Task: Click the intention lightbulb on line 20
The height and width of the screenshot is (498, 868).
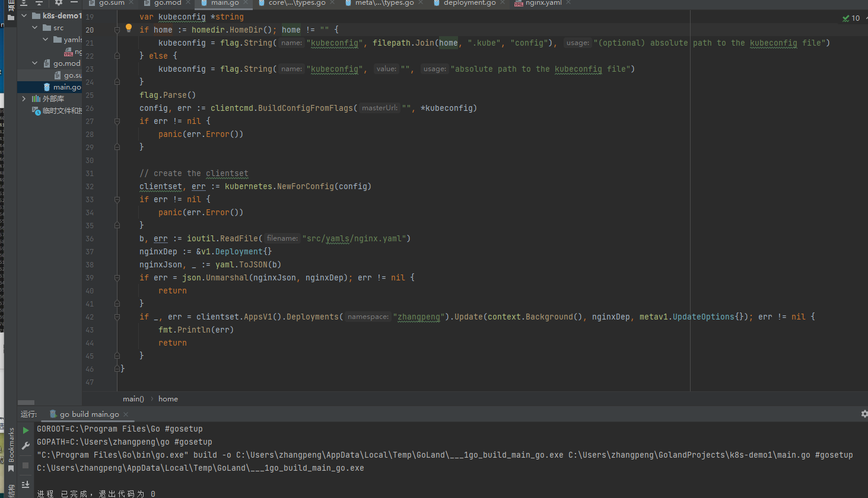Action: click(x=129, y=28)
